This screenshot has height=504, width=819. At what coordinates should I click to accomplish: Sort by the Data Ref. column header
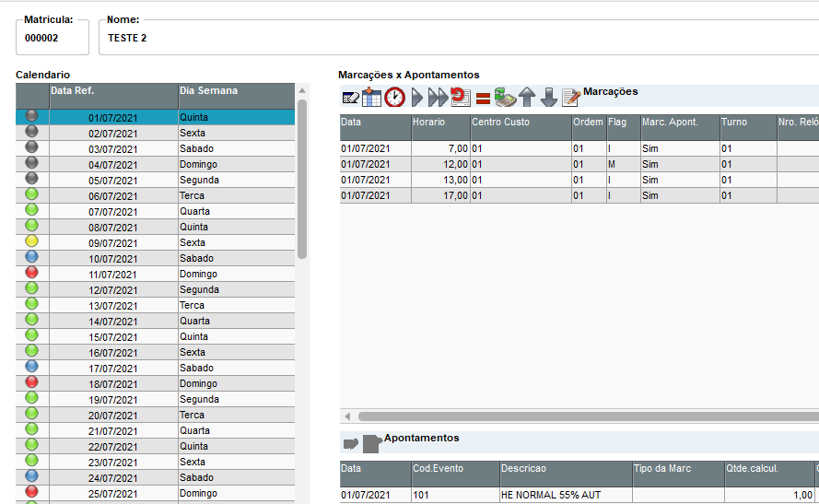point(114,96)
